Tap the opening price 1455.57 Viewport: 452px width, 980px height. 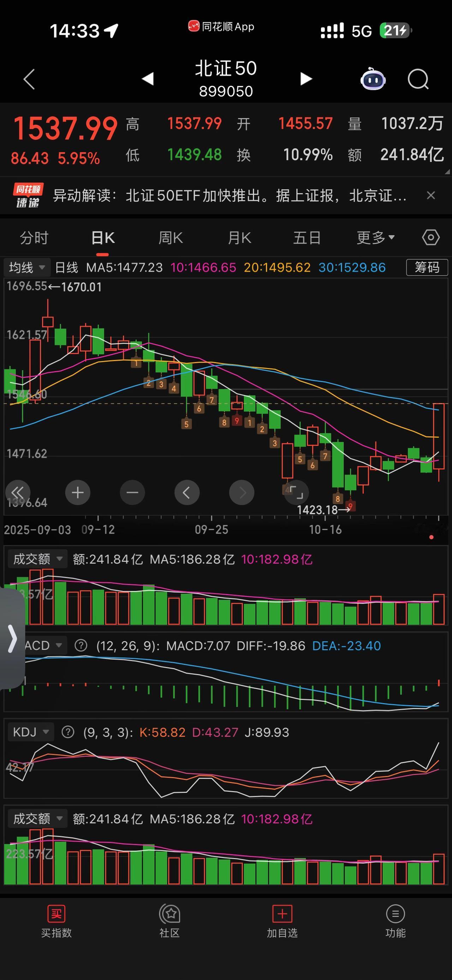pos(305,124)
